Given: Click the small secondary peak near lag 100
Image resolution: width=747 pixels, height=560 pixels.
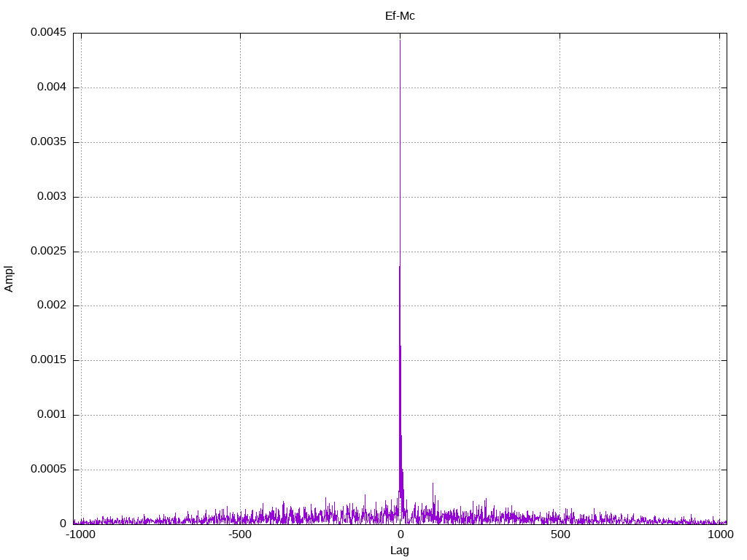Looking at the screenshot, I should pyautogui.click(x=433, y=484).
